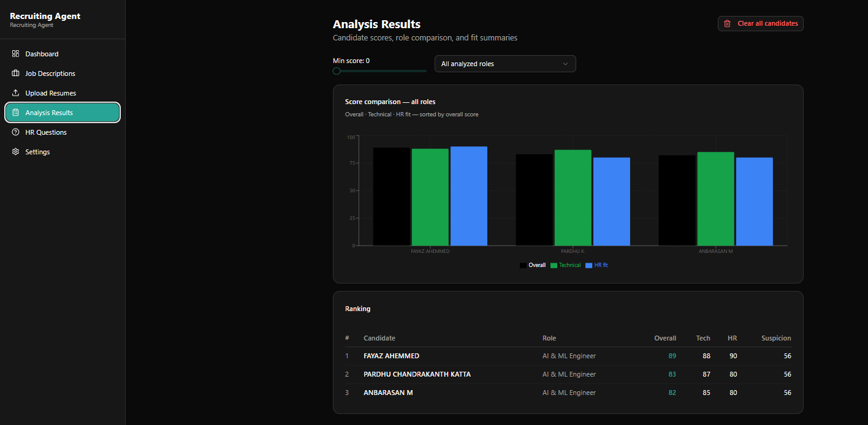Click the black Overall legend swatch
The image size is (868, 425).
523,265
